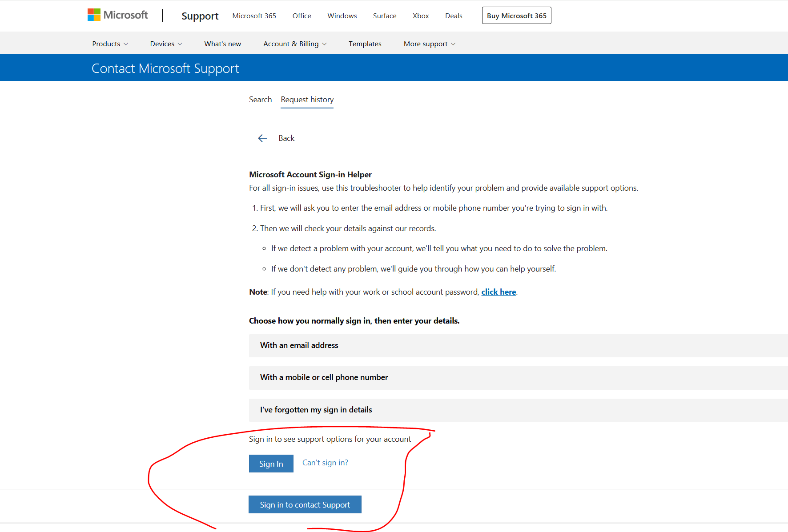Click the Microsoft logo
Screen dimensions: 788x532
pyautogui.click(x=118, y=15)
